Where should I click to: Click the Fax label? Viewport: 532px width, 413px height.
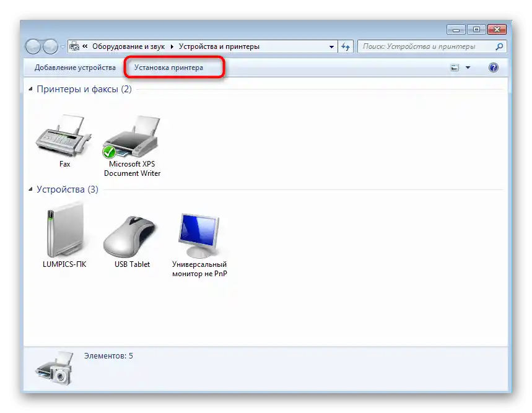click(64, 164)
